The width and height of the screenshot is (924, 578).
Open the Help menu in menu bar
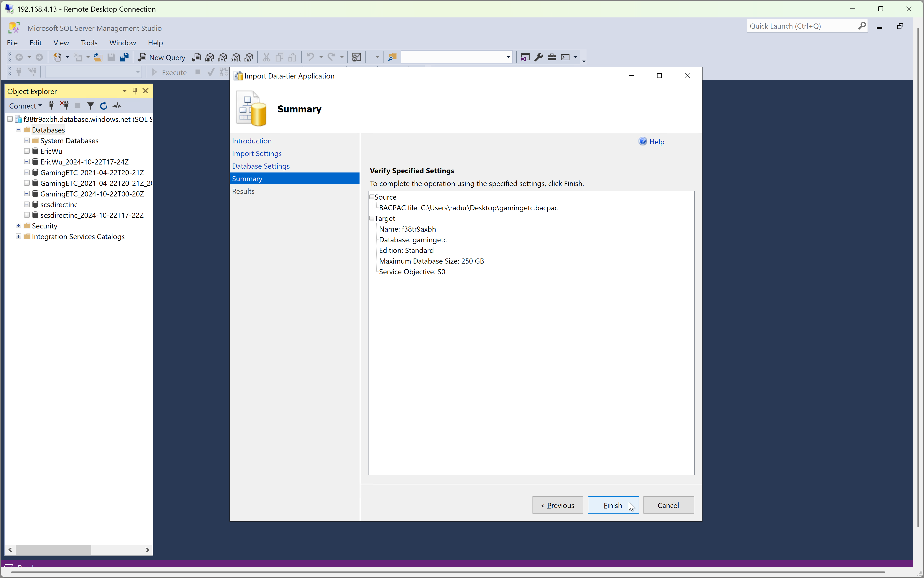155,43
